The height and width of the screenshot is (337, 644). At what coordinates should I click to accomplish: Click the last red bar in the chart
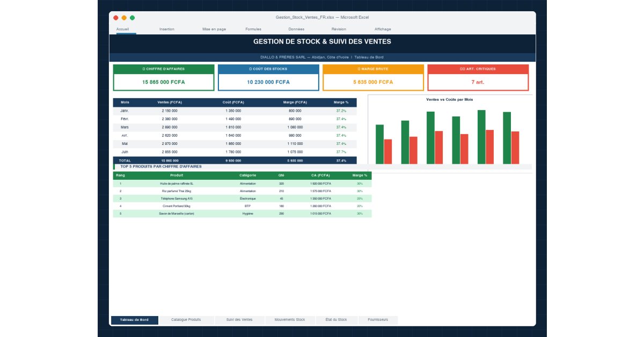tap(515, 148)
